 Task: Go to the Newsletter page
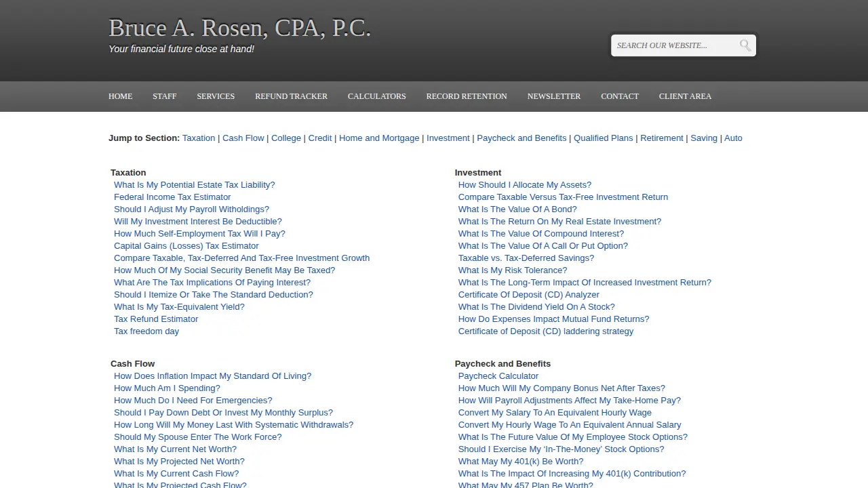pyautogui.click(x=554, y=96)
